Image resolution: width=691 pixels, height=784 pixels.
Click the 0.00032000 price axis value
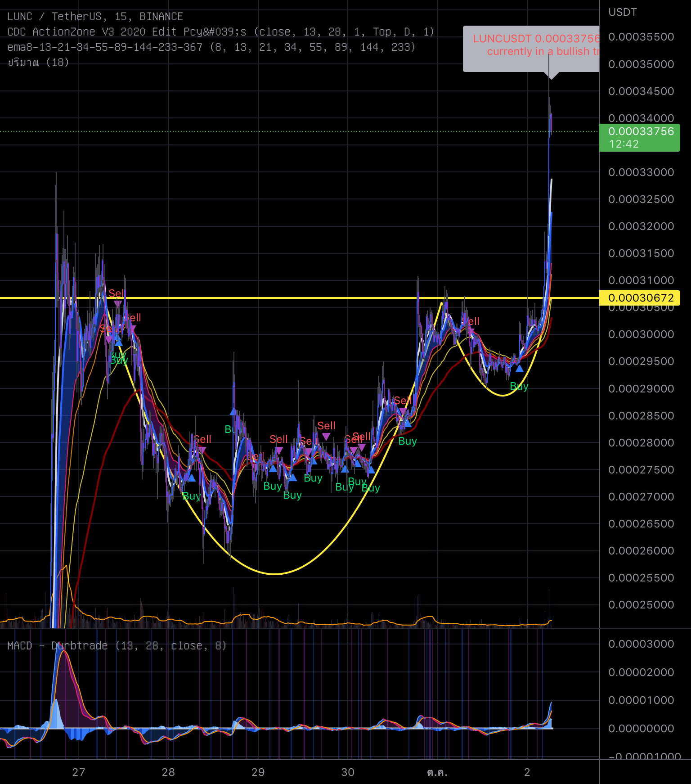641,226
